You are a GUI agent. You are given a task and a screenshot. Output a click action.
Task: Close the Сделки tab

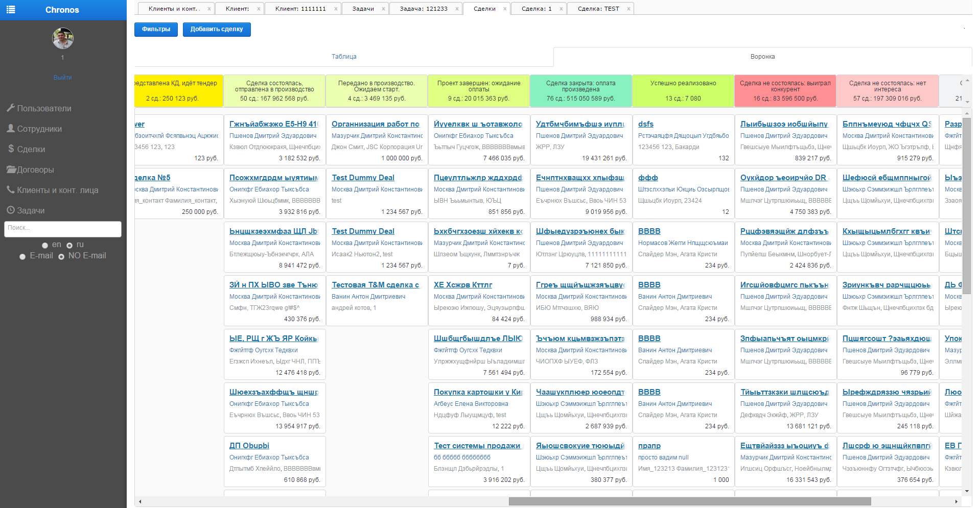pos(505,9)
